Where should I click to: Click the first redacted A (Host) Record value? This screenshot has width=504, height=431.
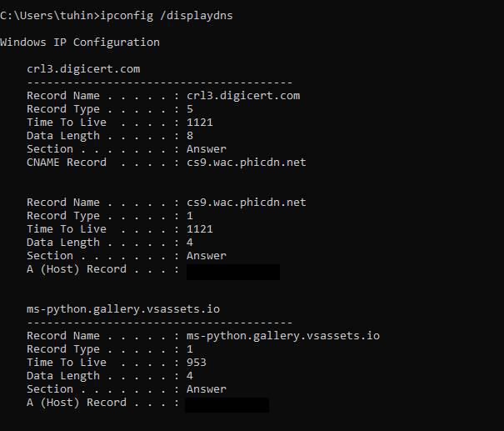233,271
